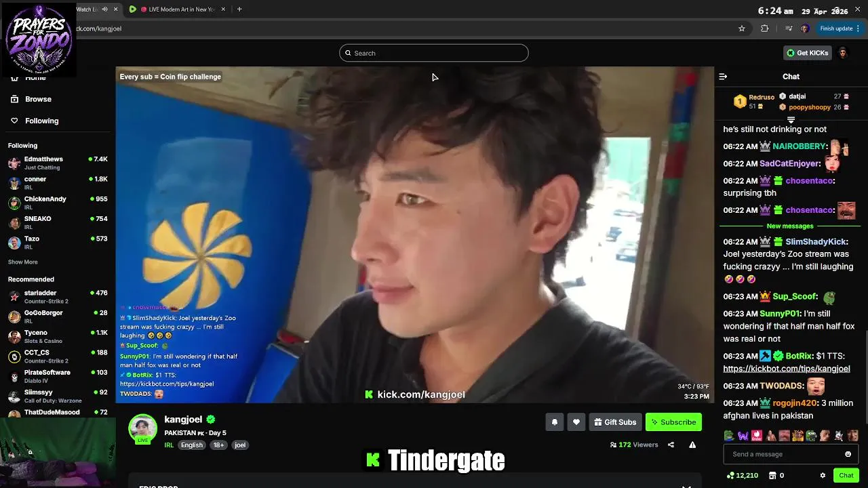Click the Finish update button

tap(840, 28)
